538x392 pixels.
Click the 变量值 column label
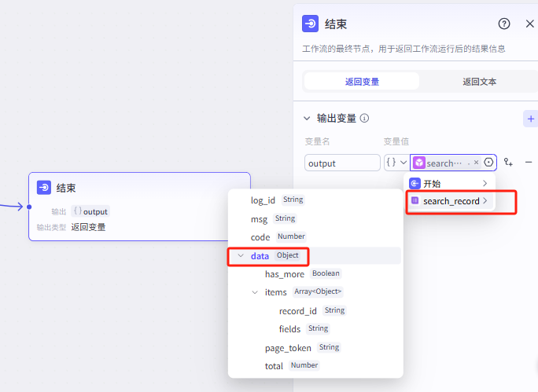(x=396, y=141)
